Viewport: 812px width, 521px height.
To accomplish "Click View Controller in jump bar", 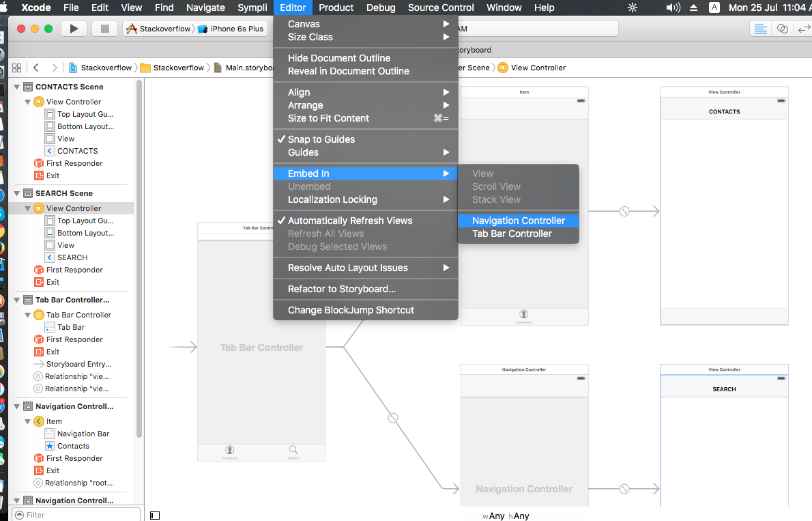I will pyautogui.click(x=532, y=68).
